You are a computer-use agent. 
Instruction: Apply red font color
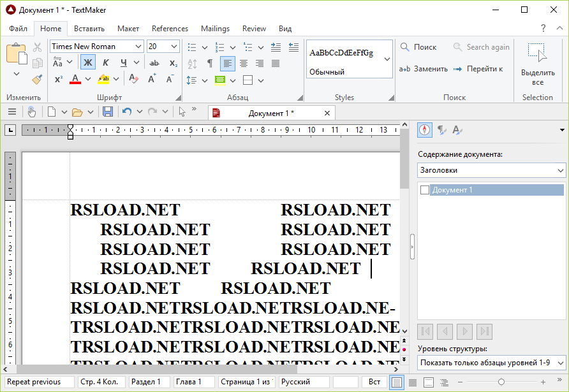click(x=75, y=79)
